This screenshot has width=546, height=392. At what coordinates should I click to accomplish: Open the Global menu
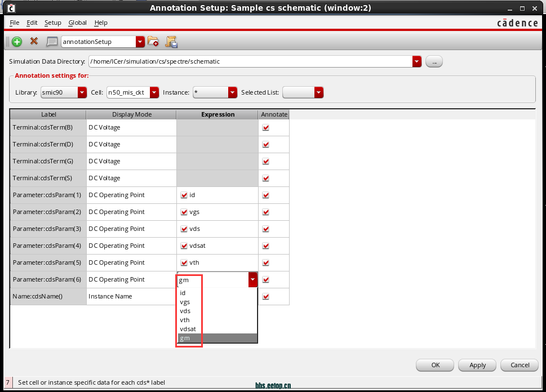click(x=78, y=23)
